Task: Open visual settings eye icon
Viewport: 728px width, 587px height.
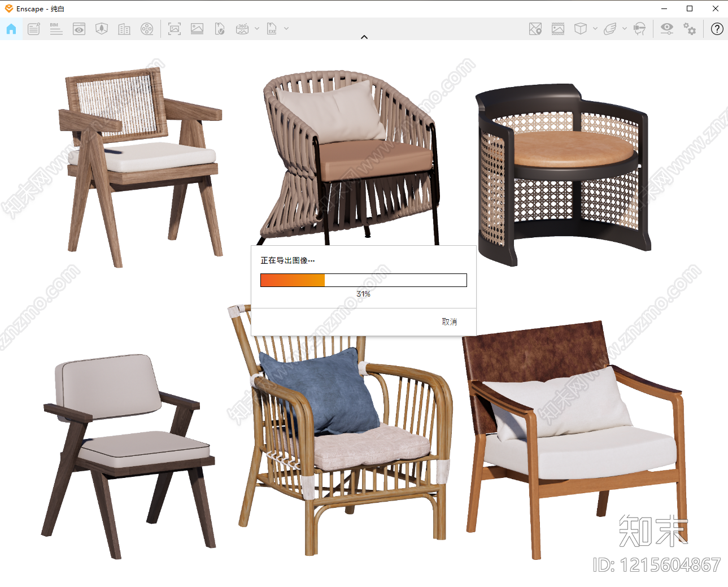Action: tap(667, 29)
